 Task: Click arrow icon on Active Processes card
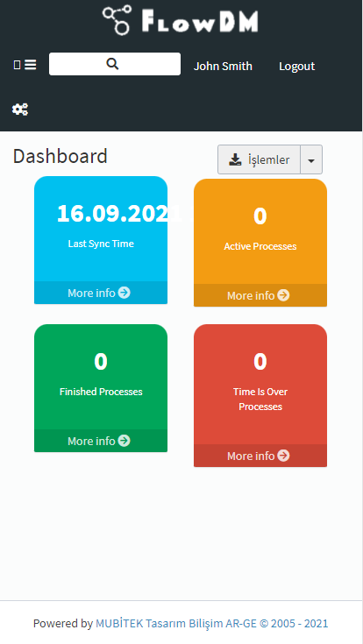point(283,295)
